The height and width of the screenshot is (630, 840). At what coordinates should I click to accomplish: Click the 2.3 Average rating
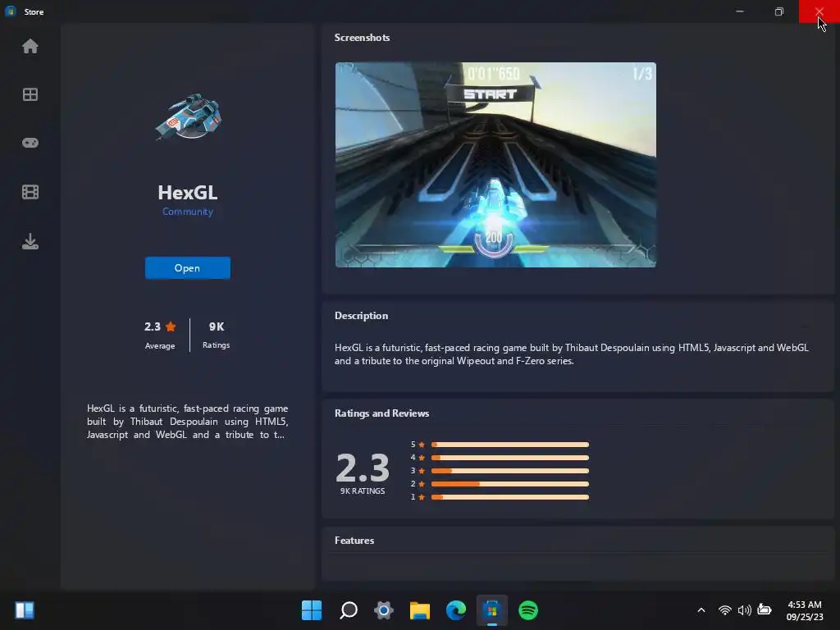coord(160,335)
